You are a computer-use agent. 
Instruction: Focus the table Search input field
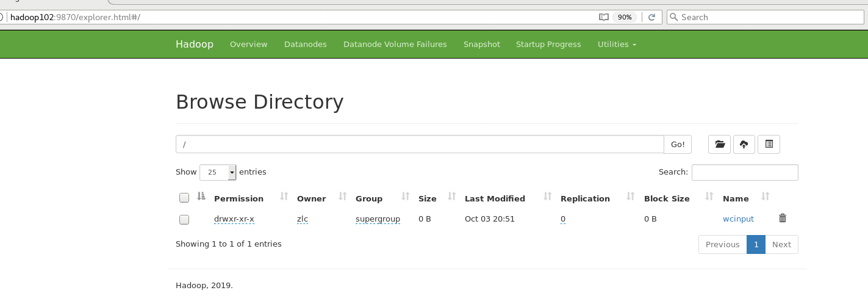(x=745, y=172)
